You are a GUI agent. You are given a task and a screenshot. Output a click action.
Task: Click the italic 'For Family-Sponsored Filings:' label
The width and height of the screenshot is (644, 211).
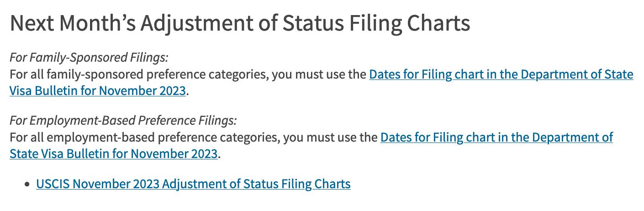[x=89, y=58]
